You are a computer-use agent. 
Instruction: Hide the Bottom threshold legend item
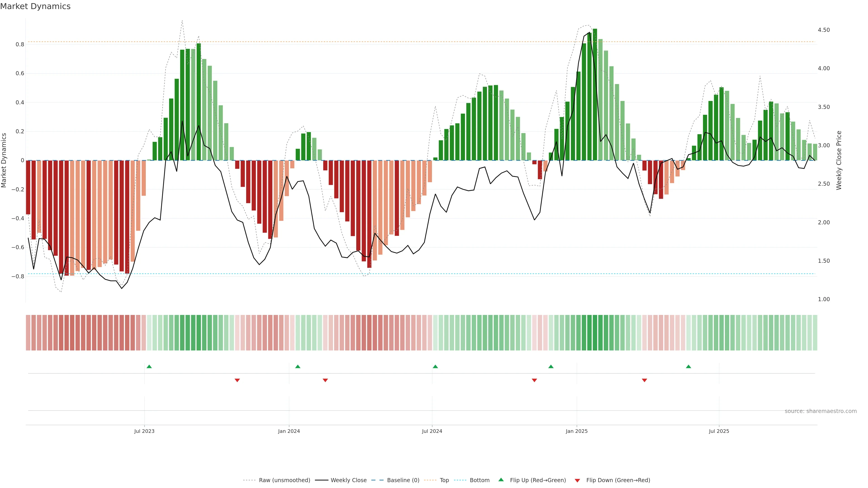pyautogui.click(x=479, y=480)
